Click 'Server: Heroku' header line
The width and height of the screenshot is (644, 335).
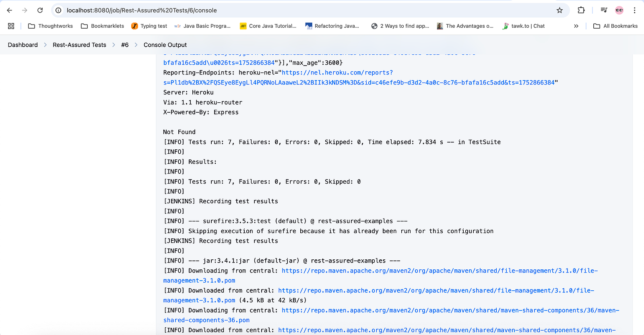click(188, 93)
